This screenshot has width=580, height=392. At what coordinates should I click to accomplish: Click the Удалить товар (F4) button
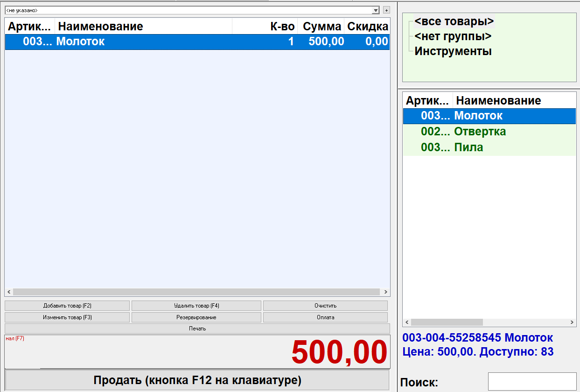coord(196,306)
